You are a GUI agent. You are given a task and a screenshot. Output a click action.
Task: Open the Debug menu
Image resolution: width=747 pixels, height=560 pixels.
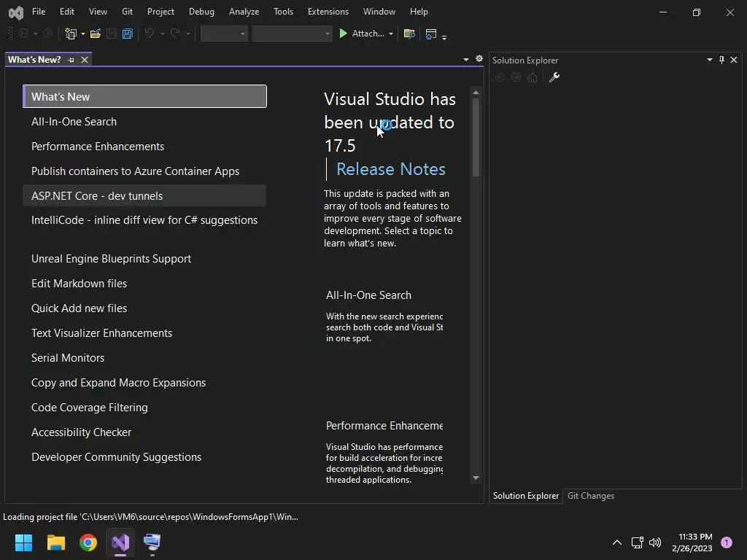click(x=201, y=12)
